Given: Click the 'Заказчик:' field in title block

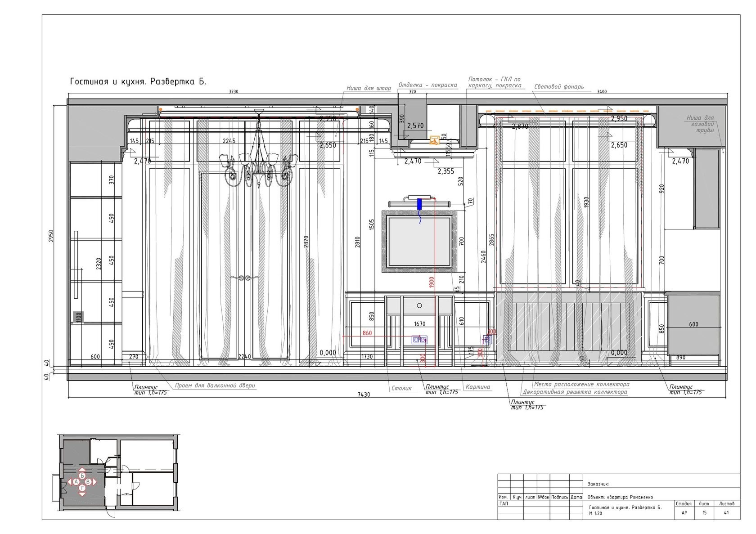Looking at the screenshot, I should click(598, 484).
